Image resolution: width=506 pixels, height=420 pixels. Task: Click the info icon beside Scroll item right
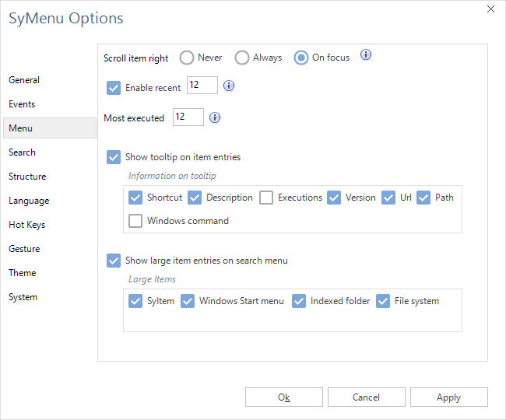coord(366,54)
